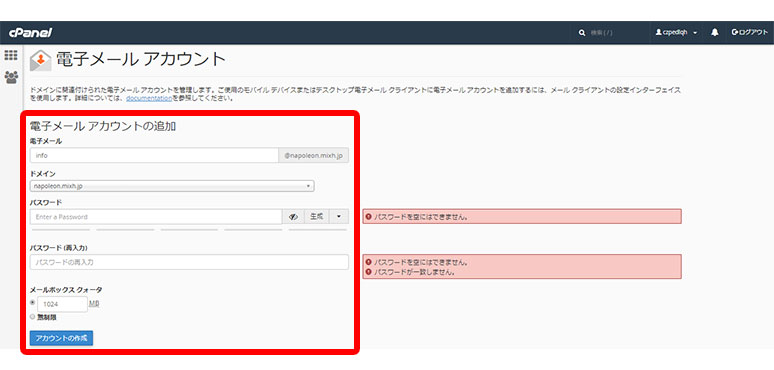Click the ログアウト link

[749, 33]
